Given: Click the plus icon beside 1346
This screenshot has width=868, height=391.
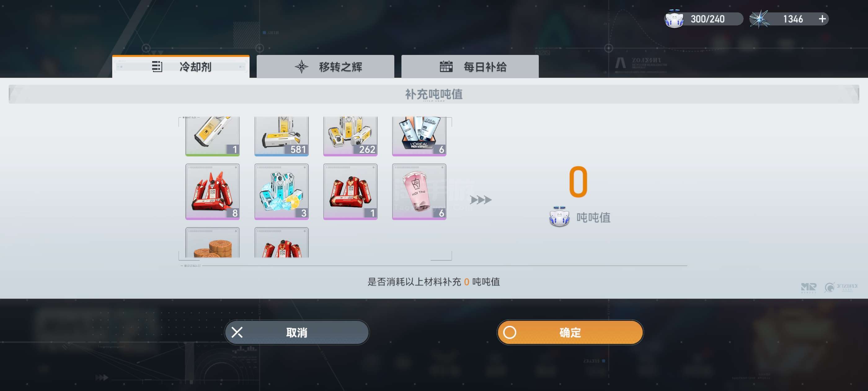Looking at the screenshot, I should coord(822,19).
